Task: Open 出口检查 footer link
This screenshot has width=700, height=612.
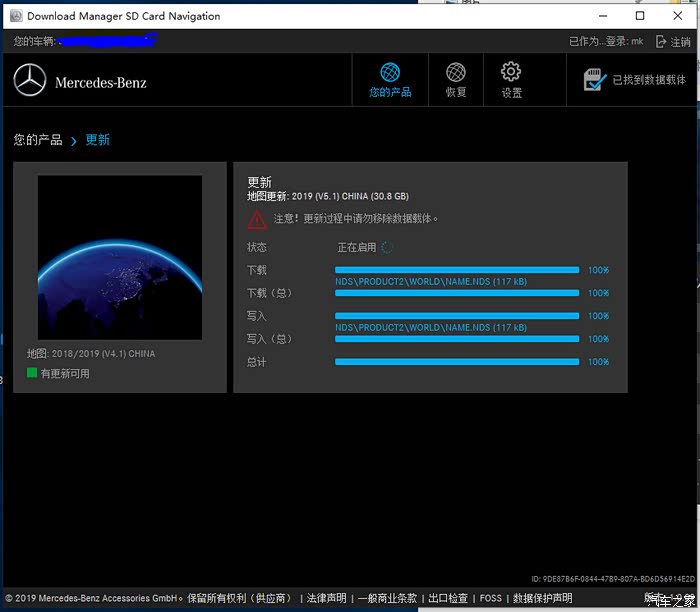Action: pyautogui.click(x=448, y=598)
